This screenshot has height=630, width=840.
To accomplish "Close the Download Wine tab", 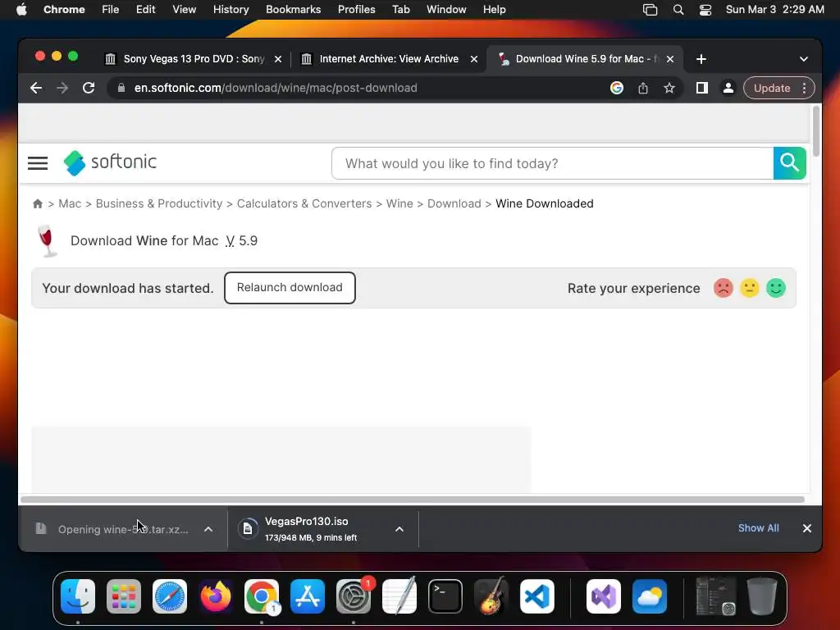I will coord(670,59).
